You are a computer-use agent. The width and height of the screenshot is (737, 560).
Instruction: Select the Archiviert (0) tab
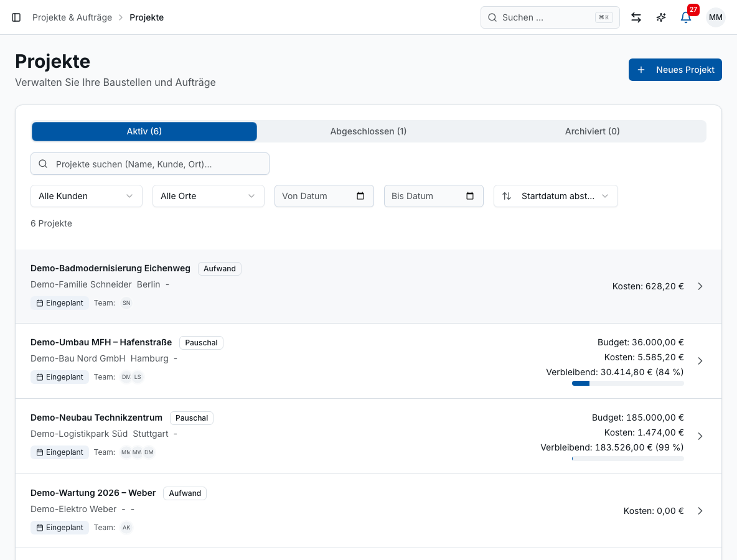[x=592, y=131]
